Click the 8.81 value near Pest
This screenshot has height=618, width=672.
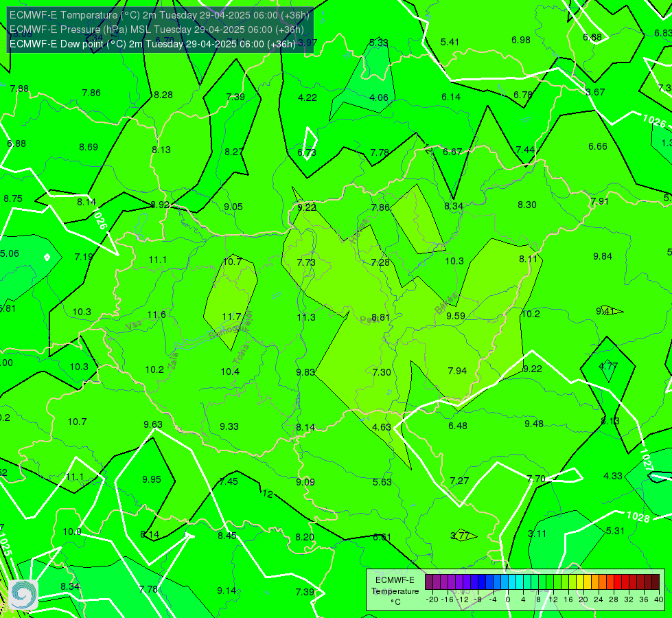[x=380, y=317]
